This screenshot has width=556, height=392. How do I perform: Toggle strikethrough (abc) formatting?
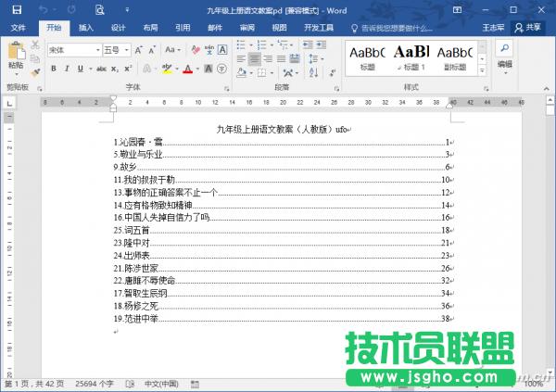103,69
